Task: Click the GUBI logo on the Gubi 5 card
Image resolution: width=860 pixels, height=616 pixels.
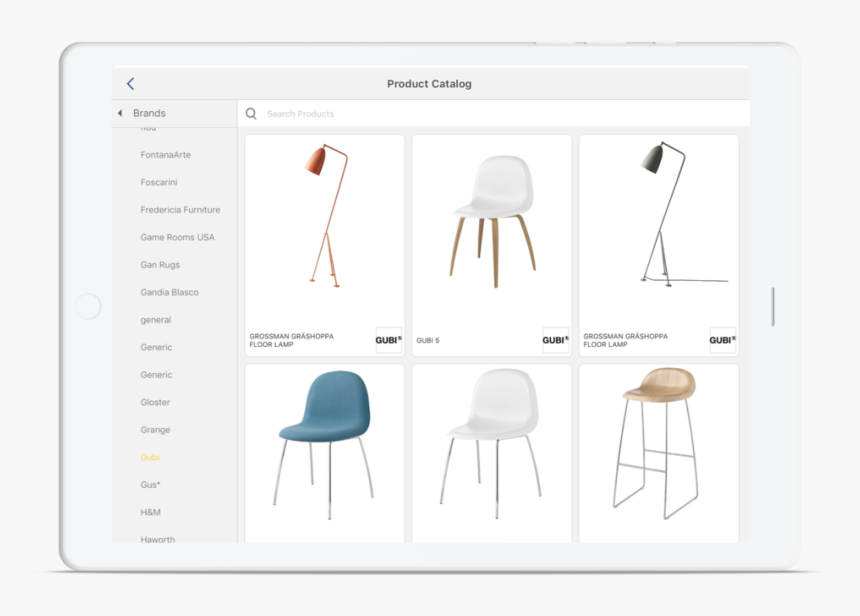Action: (553, 340)
